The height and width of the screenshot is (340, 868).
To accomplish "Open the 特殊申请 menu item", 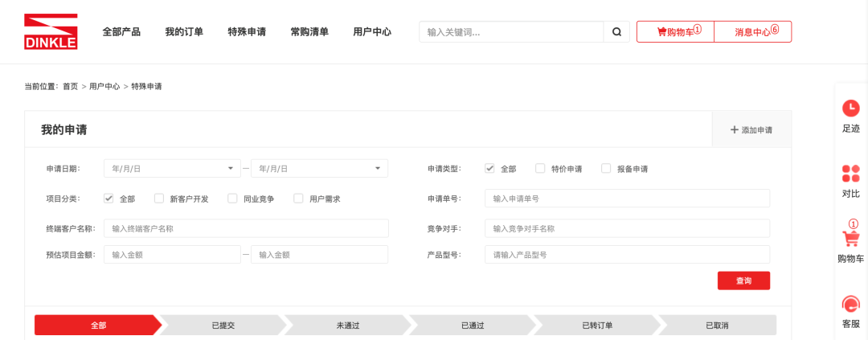I will coord(247,32).
